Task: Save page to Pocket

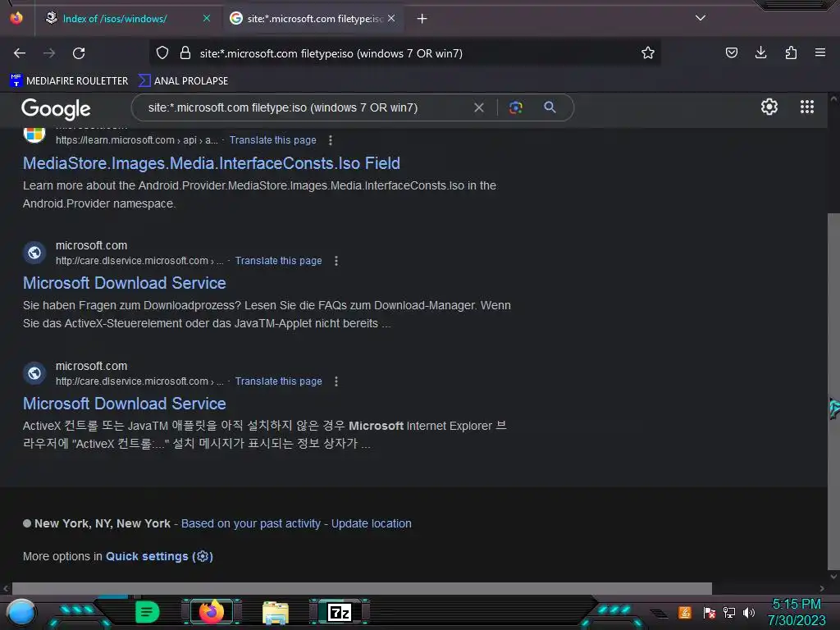Action: click(x=731, y=52)
